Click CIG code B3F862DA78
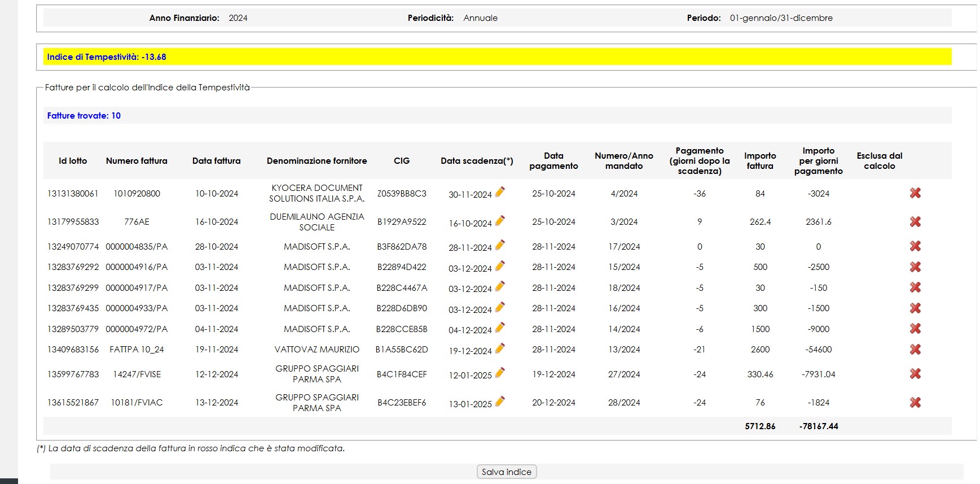980x484 pixels. (x=402, y=247)
